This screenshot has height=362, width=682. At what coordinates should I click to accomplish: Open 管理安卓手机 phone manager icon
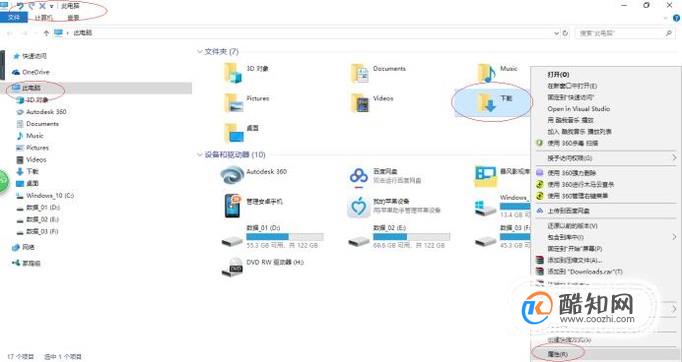[x=233, y=206]
